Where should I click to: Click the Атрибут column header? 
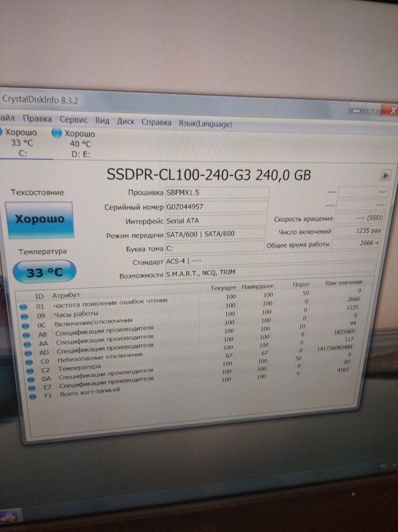66,295
